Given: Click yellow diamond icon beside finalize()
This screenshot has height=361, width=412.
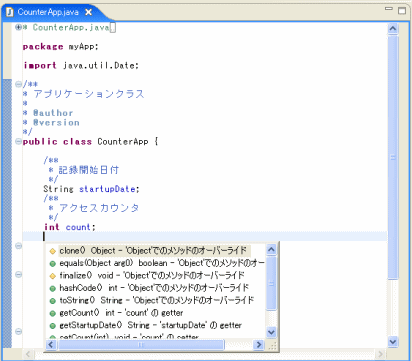Looking at the screenshot, I should coord(52,276).
